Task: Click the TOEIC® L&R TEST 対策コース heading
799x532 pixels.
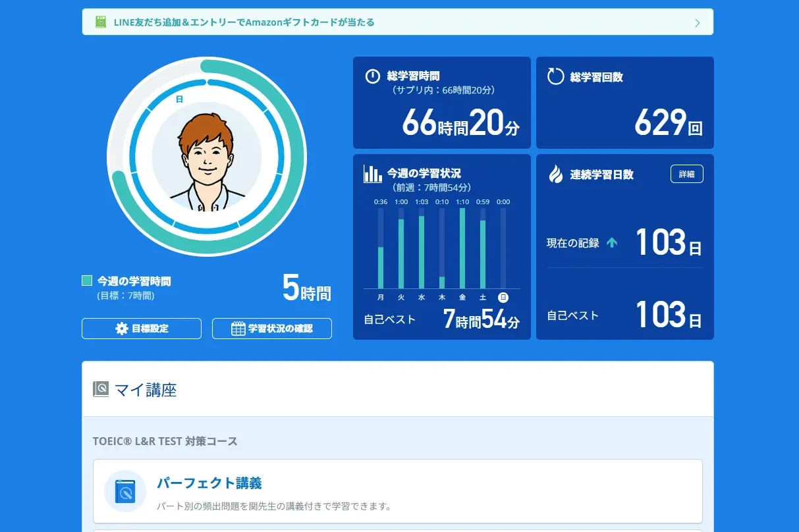Action: 165,441
